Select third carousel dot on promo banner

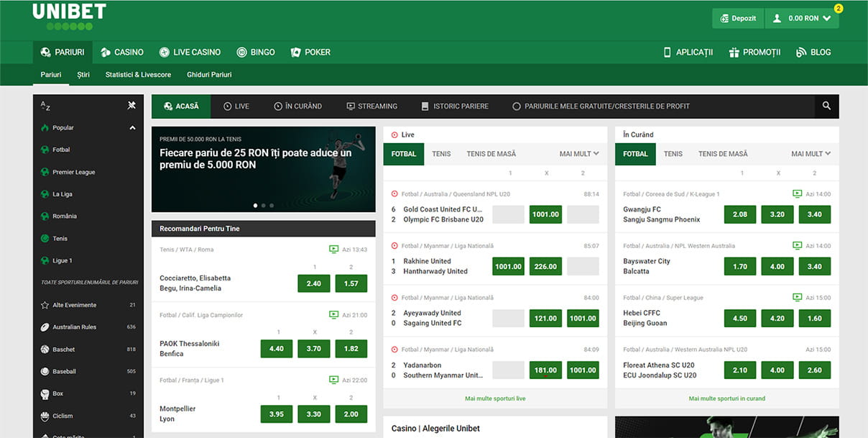click(272, 206)
